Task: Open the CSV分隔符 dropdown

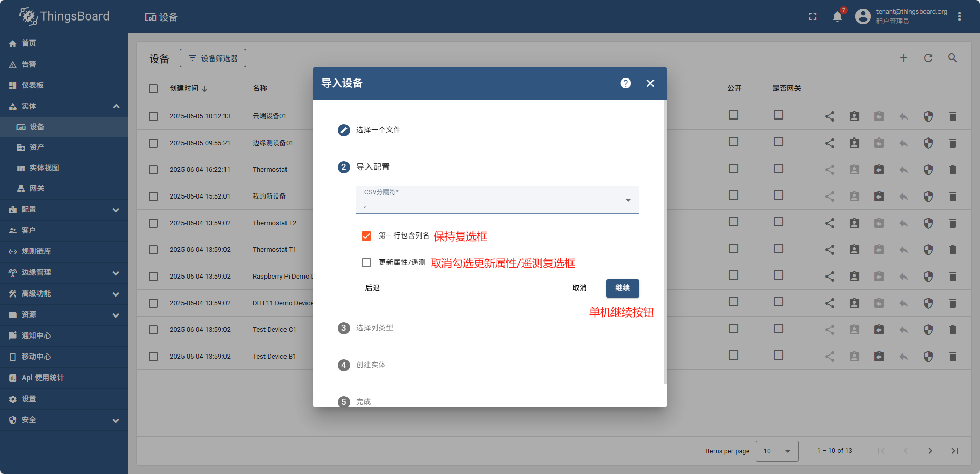Action: pos(497,200)
